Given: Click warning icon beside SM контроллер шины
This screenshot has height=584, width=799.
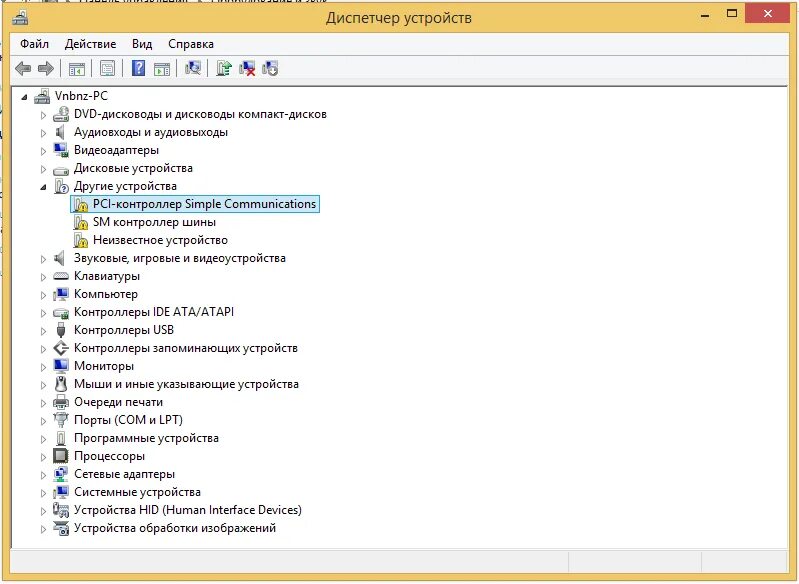Looking at the screenshot, I should pos(81,222).
